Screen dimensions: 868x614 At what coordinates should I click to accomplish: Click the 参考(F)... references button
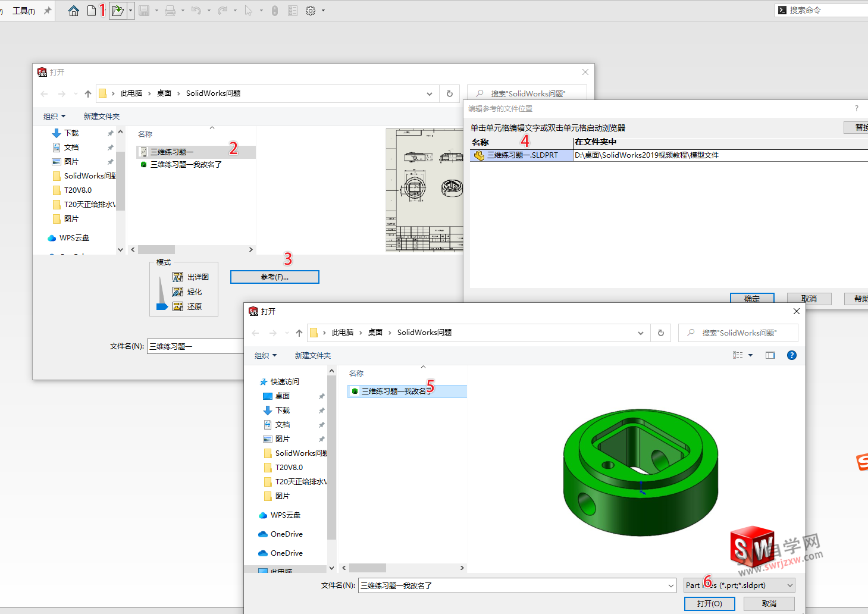274,277
